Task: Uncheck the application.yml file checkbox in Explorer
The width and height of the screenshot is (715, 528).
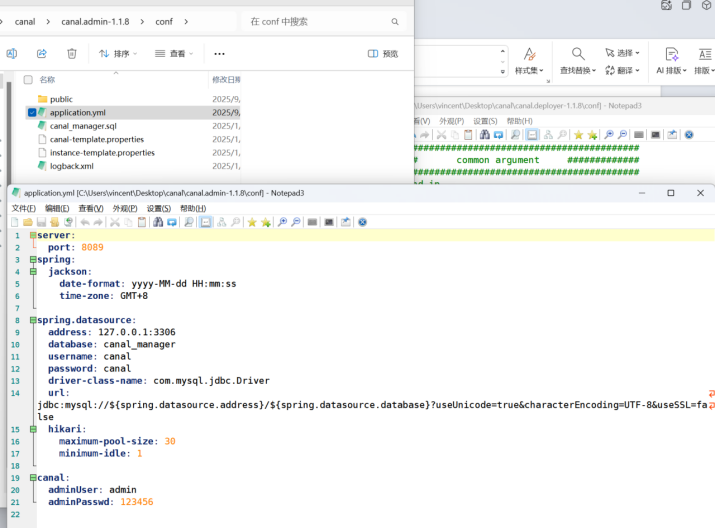Action: (x=32, y=112)
